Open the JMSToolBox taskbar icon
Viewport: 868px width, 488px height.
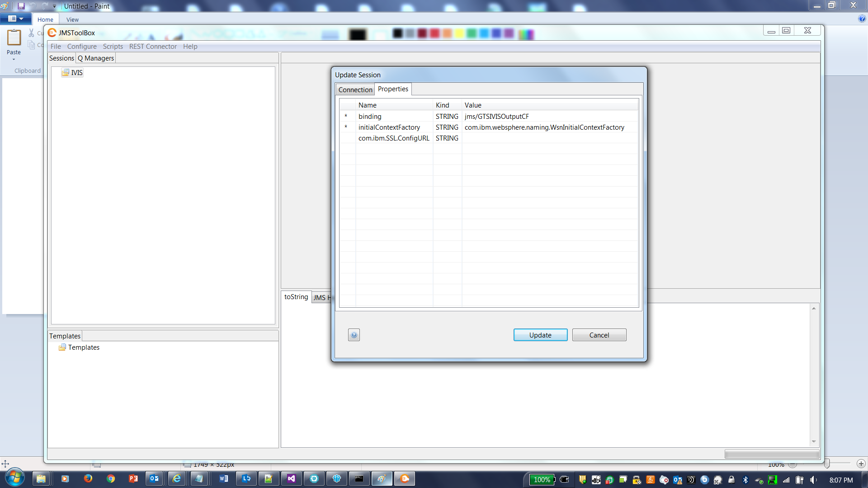click(405, 479)
